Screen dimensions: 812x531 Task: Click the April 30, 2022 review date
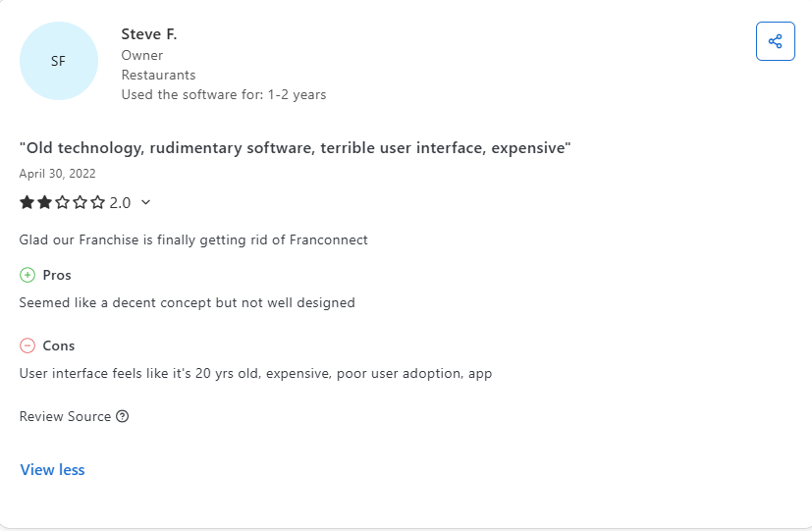coord(58,174)
